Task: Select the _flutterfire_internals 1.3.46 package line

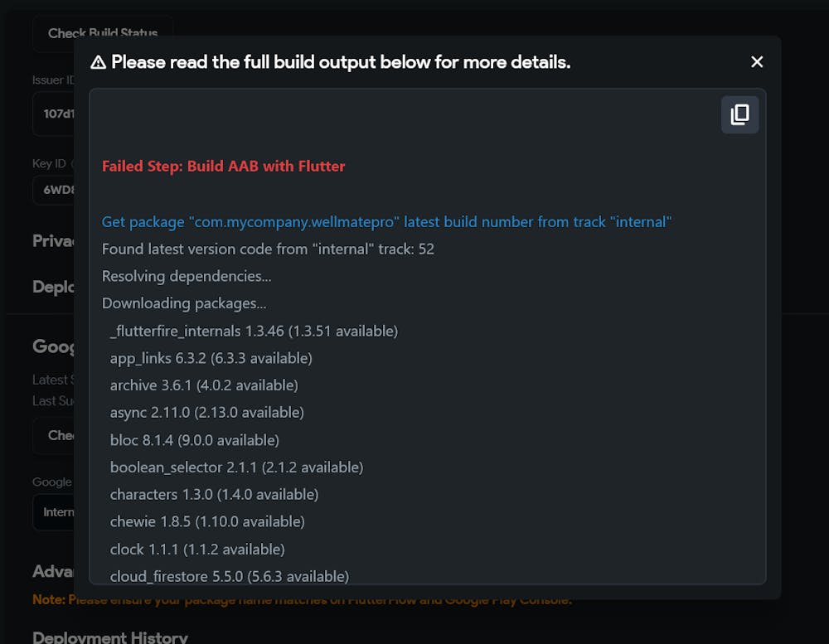Action: point(254,331)
